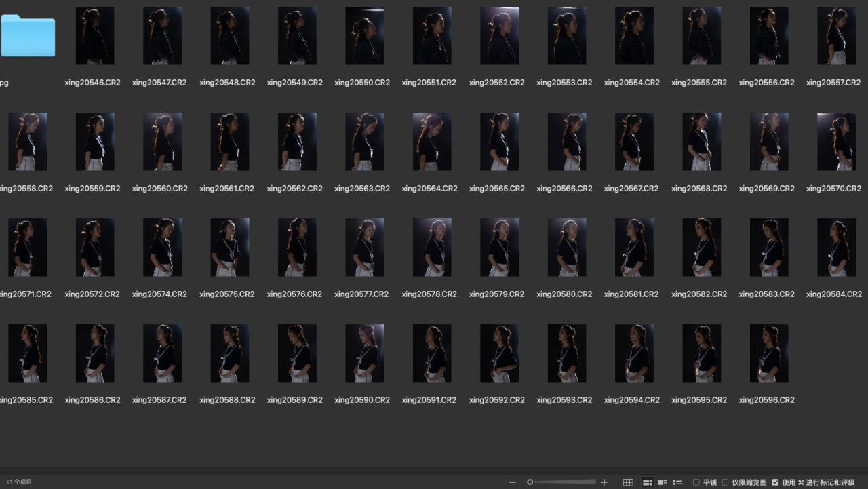
Task: Select the xing20552.CR2 thumbnail
Action: pos(499,36)
